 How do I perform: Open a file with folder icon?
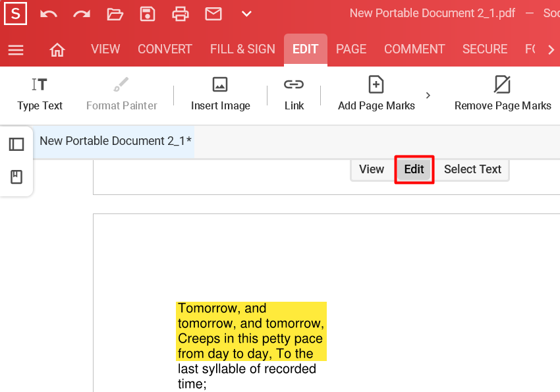coord(115,14)
